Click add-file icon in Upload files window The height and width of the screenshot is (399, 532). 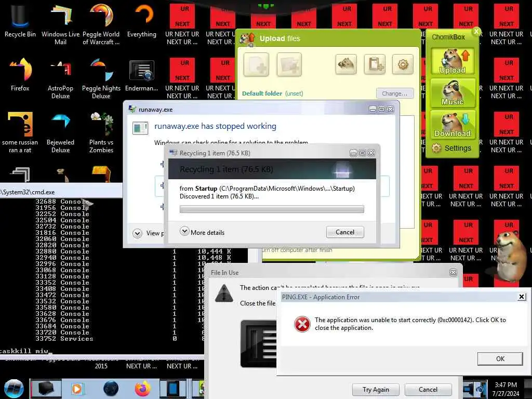point(256,64)
